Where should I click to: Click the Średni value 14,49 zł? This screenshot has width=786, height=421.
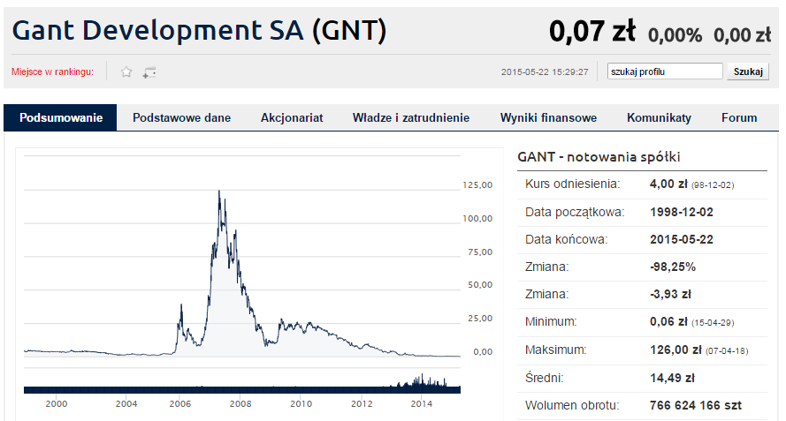point(672,378)
